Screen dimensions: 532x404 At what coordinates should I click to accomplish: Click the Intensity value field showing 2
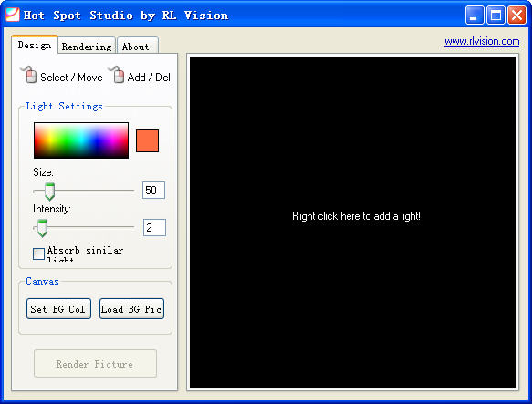pos(154,227)
